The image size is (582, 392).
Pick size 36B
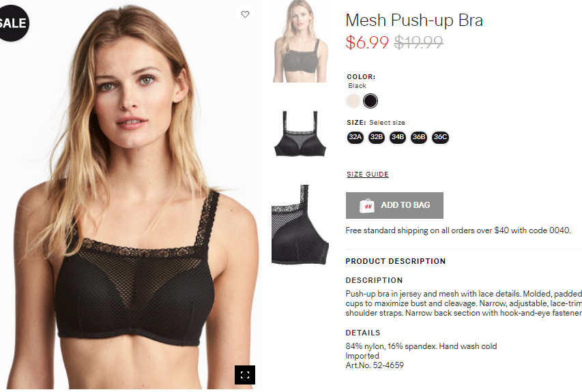(x=419, y=137)
